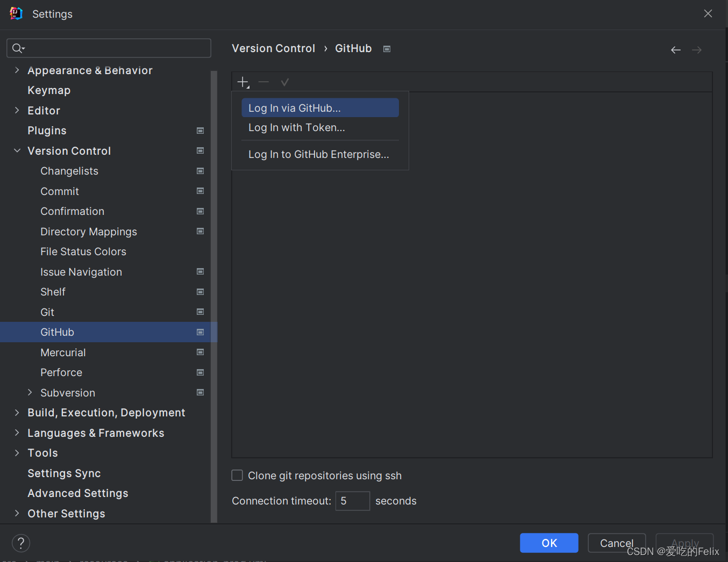
Task: Click project icon on the Git row
Action: point(200,312)
